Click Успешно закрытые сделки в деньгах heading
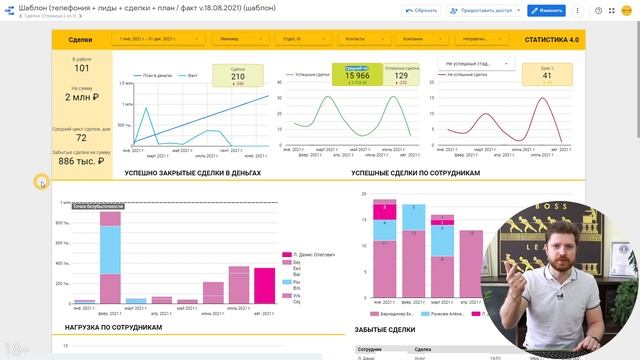This screenshot has width=640, height=360. pos(193,173)
